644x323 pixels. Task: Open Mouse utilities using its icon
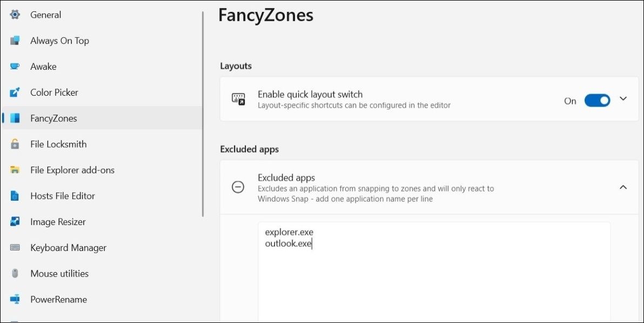pyautogui.click(x=15, y=273)
